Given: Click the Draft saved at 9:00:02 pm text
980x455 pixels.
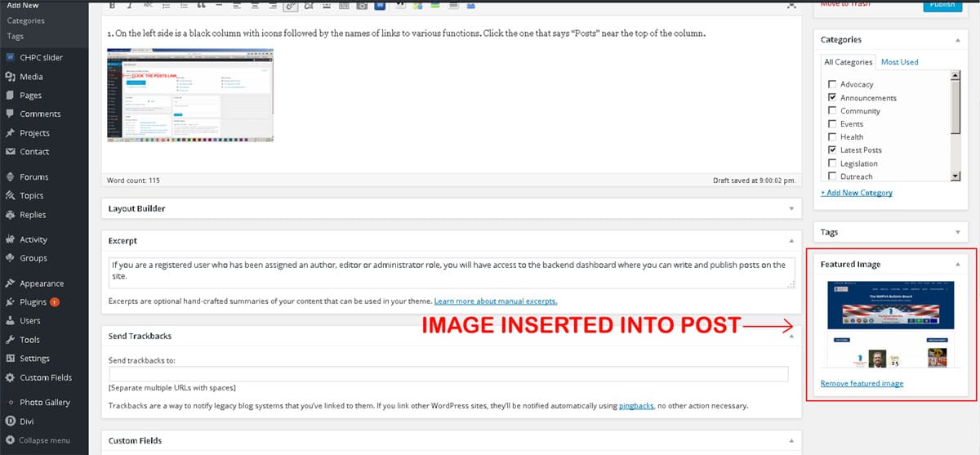Looking at the screenshot, I should [x=755, y=181].
